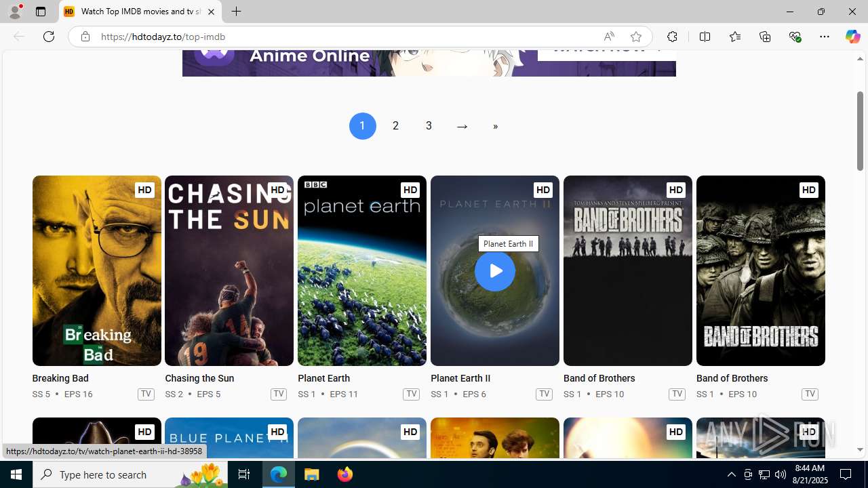Show hidden system tray icons
Image resolution: width=868 pixels, height=488 pixels.
pyautogui.click(x=731, y=474)
